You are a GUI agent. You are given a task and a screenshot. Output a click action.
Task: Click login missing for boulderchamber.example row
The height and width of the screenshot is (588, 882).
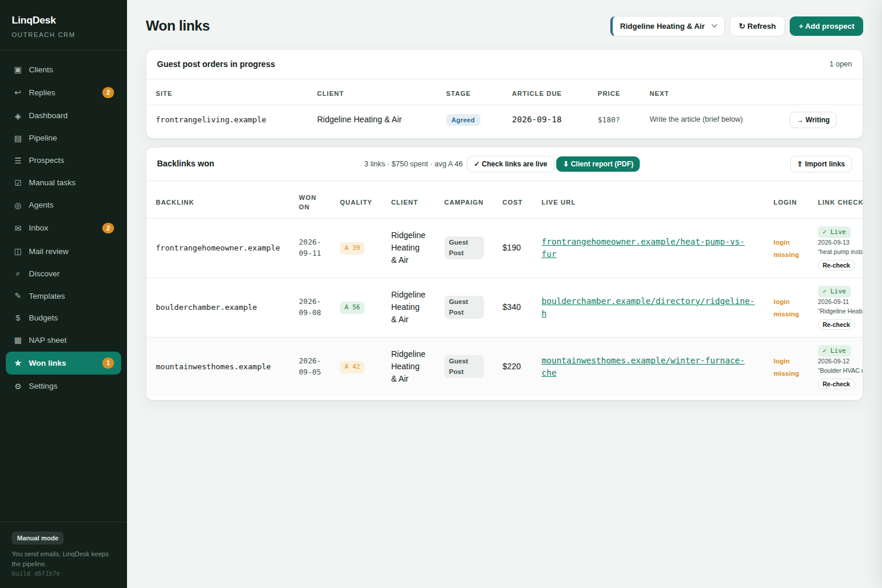[786, 308]
